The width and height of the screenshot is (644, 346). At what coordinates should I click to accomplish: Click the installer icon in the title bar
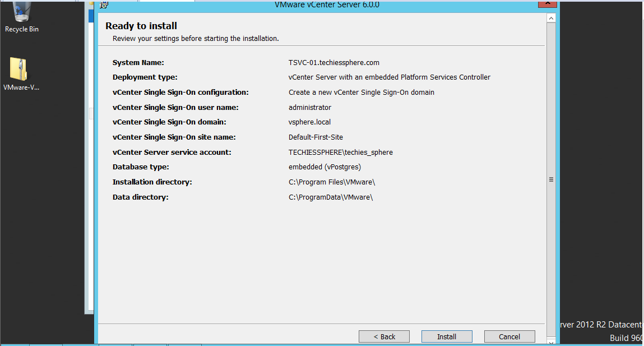[104, 5]
